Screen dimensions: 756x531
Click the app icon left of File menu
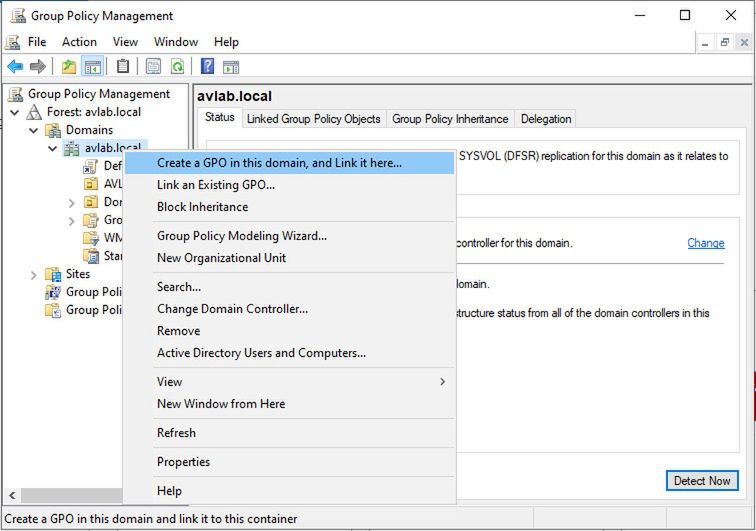click(x=13, y=42)
